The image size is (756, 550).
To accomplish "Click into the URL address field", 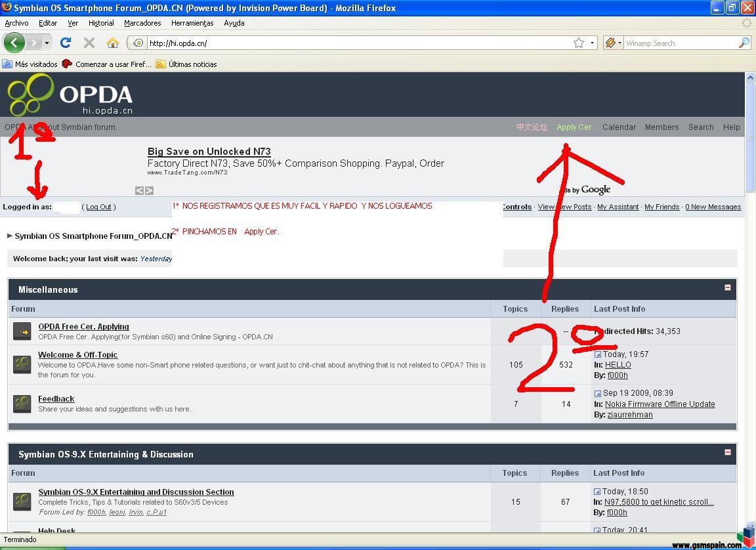I will click(359, 43).
